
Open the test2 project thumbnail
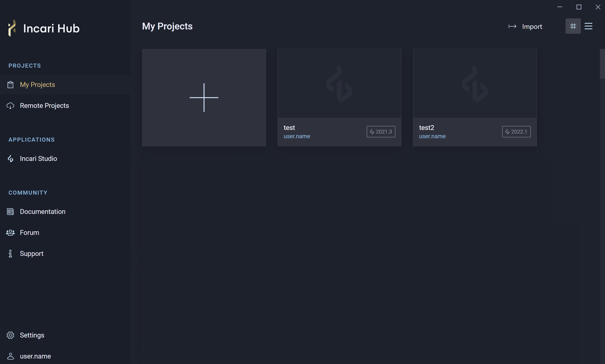point(475,83)
